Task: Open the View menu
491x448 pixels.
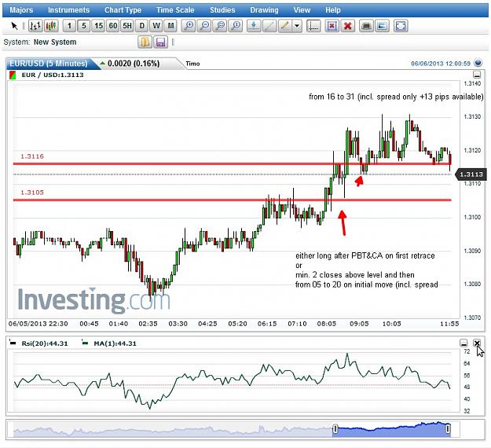Action: point(302,10)
